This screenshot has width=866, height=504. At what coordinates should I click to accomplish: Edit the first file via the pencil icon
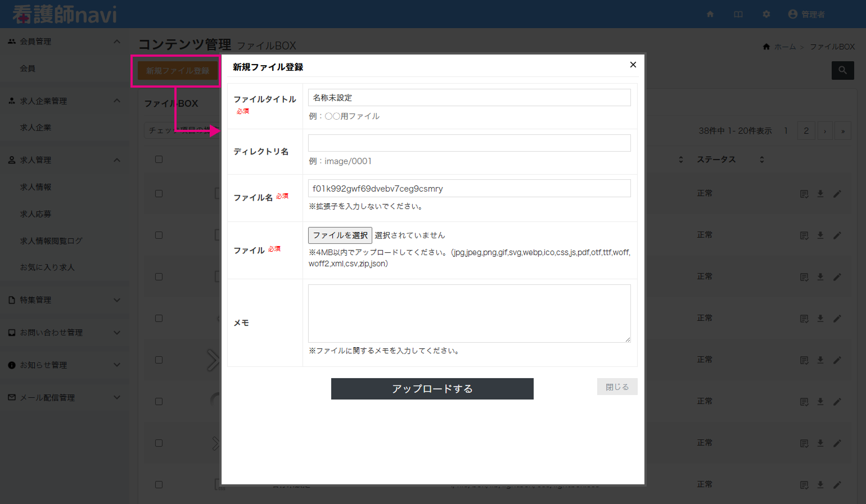point(837,193)
